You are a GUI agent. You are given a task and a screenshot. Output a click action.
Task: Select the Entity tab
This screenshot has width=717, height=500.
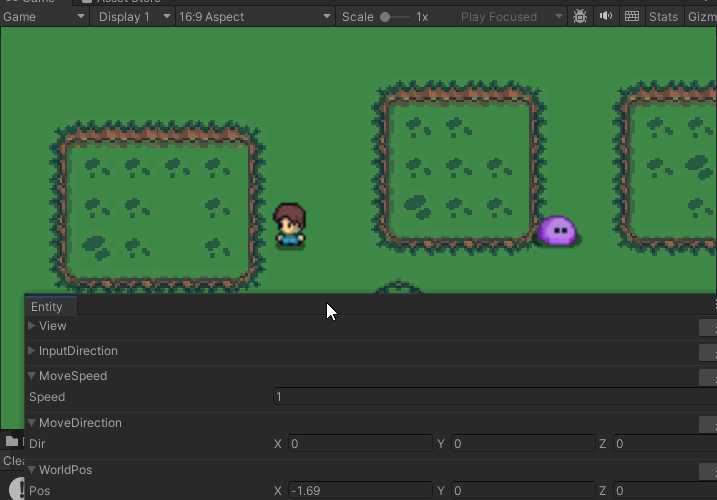tap(47, 306)
